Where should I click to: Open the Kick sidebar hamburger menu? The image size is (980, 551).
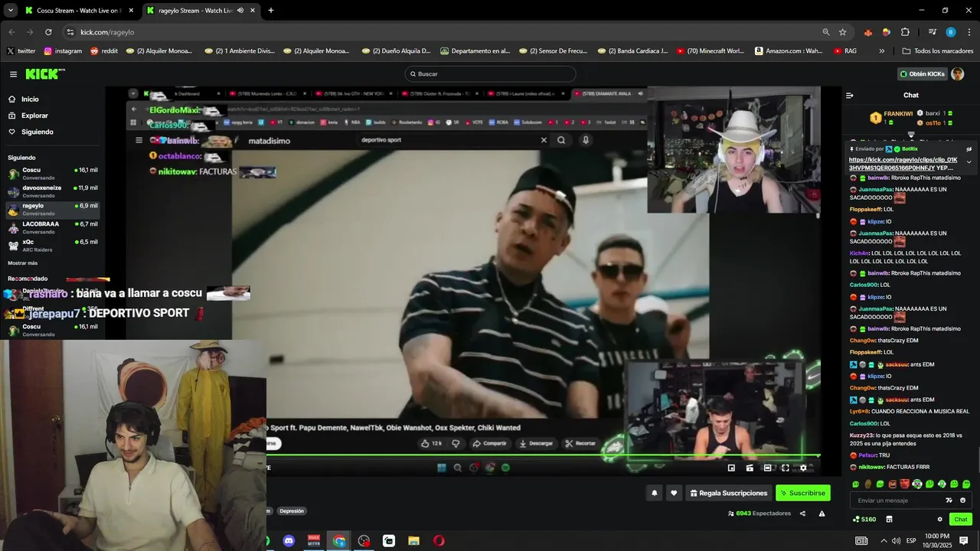(x=13, y=74)
